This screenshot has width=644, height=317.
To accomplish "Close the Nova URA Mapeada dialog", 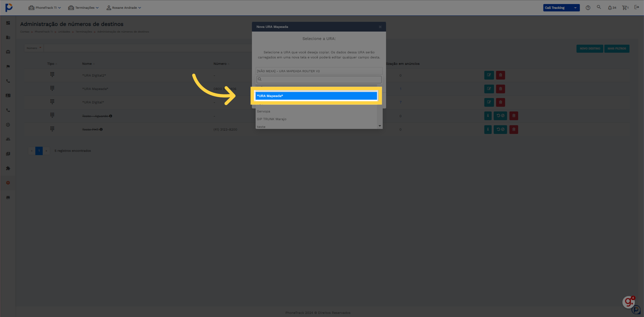I will 380,27.
